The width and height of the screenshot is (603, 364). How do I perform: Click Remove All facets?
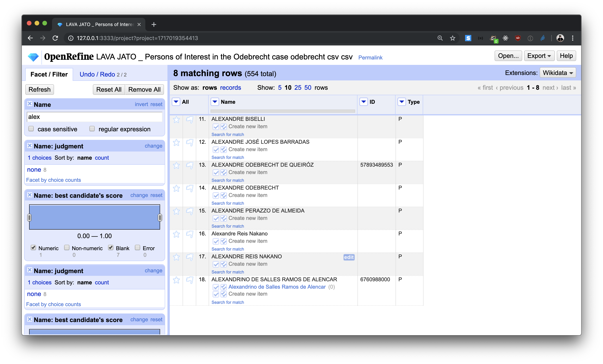click(x=144, y=90)
